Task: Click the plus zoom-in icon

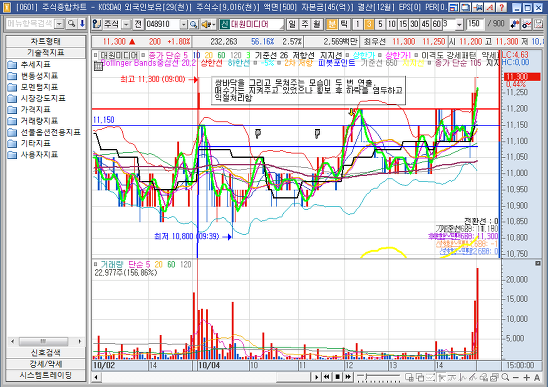Action: 526,377
